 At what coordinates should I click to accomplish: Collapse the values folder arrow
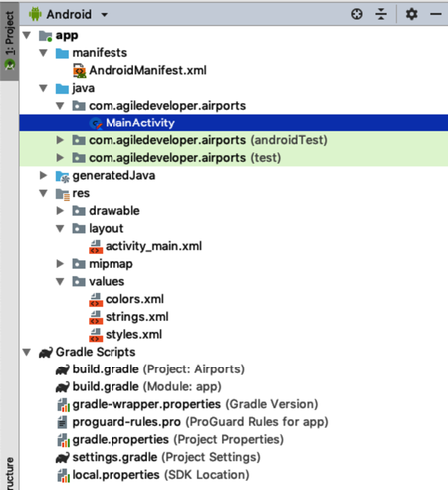(x=60, y=281)
